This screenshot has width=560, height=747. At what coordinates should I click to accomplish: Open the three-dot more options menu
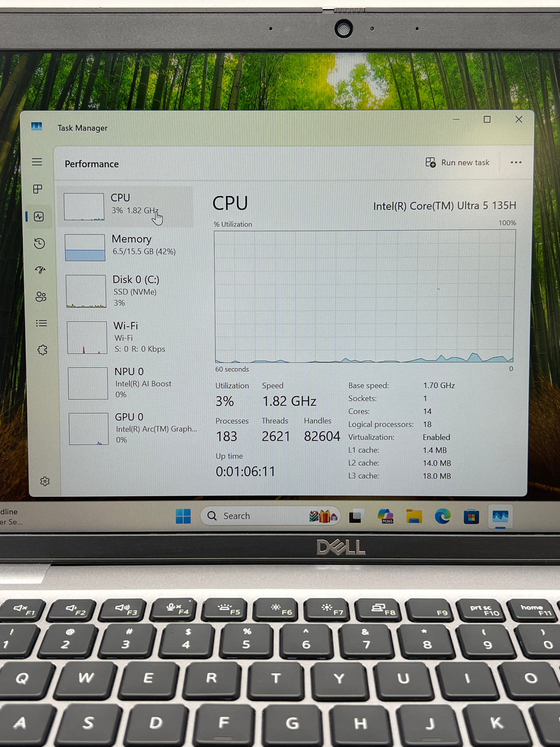[x=516, y=163]
